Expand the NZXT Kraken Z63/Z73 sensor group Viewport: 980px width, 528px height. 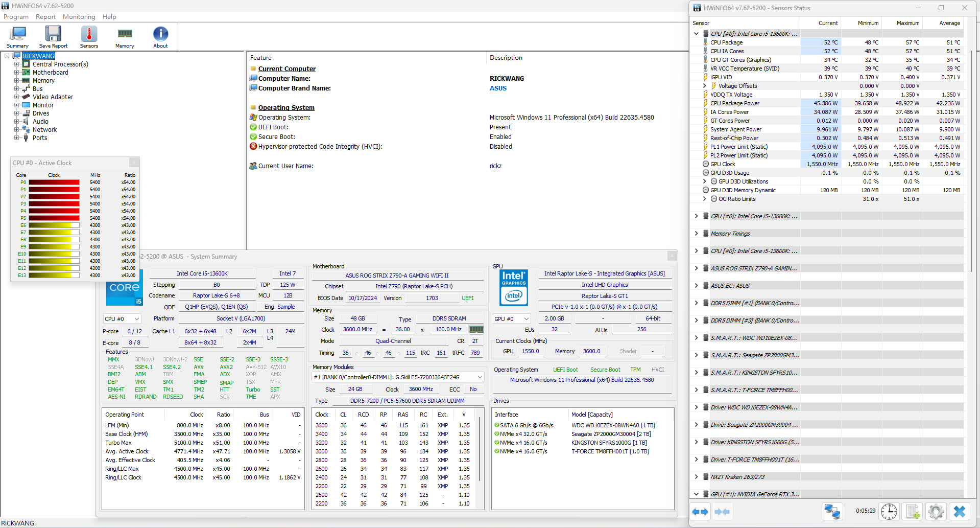(x=696, y=477)
